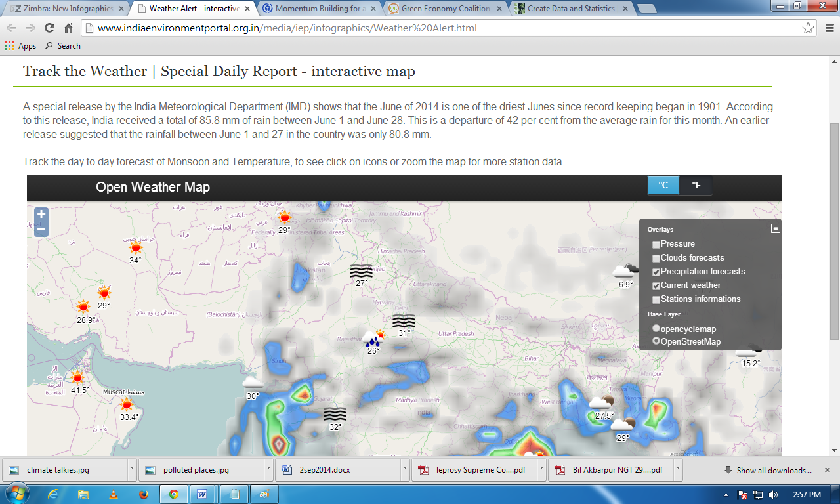This screenshot has height=504, width=840.
Task: Open dropdown arrow for 2sep2014.docx download
Action: (x=405, y=470)
